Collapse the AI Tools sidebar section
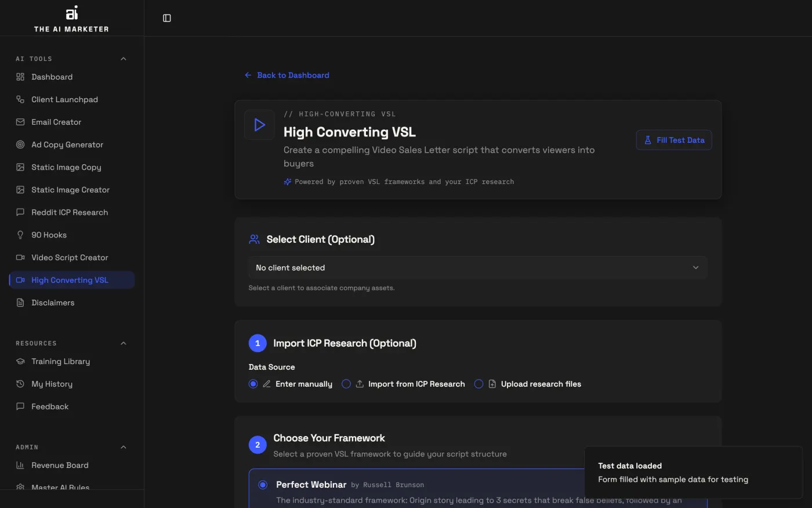The width and height of the screenshot is (812, 508). coord(123,59)
